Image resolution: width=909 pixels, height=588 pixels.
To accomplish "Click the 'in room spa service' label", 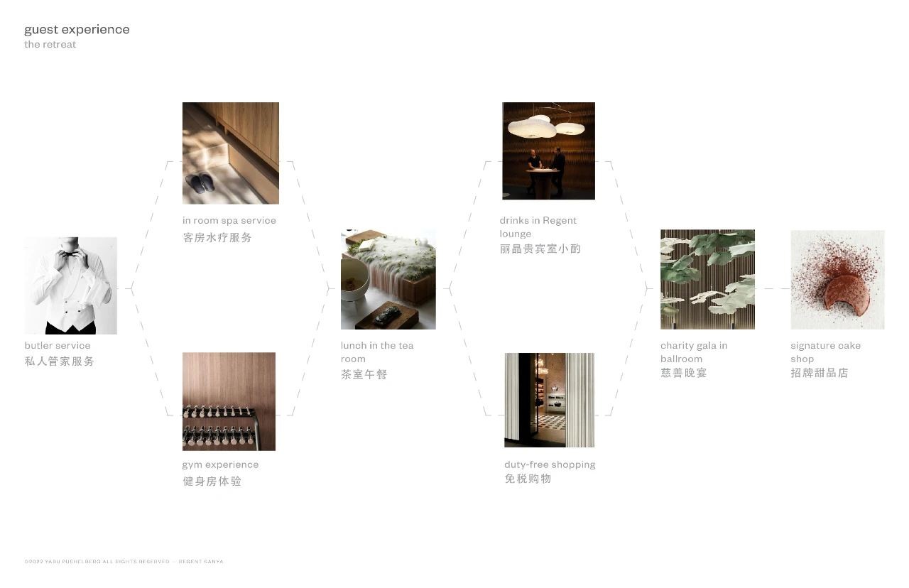I will coord(229,221).
